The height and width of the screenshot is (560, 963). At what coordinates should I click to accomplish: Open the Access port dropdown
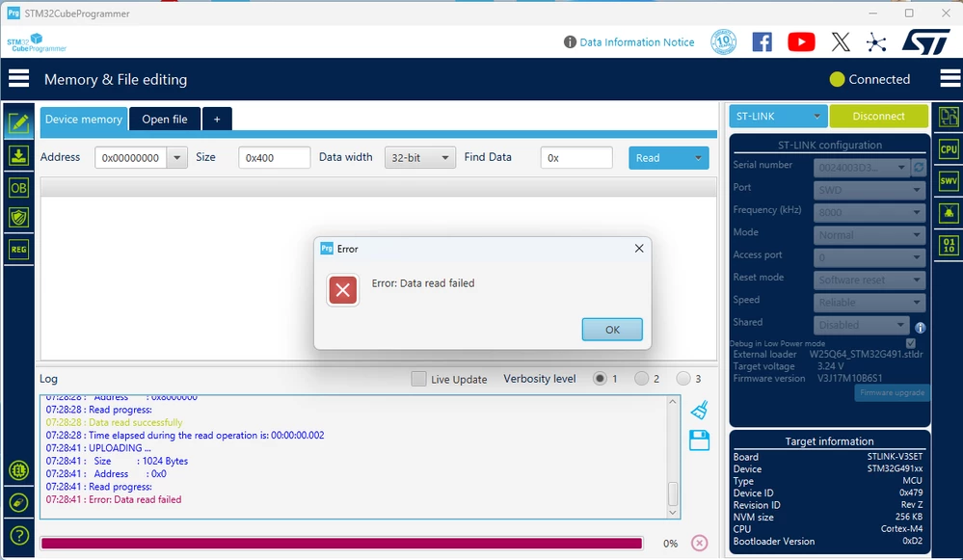pos(869,257)
